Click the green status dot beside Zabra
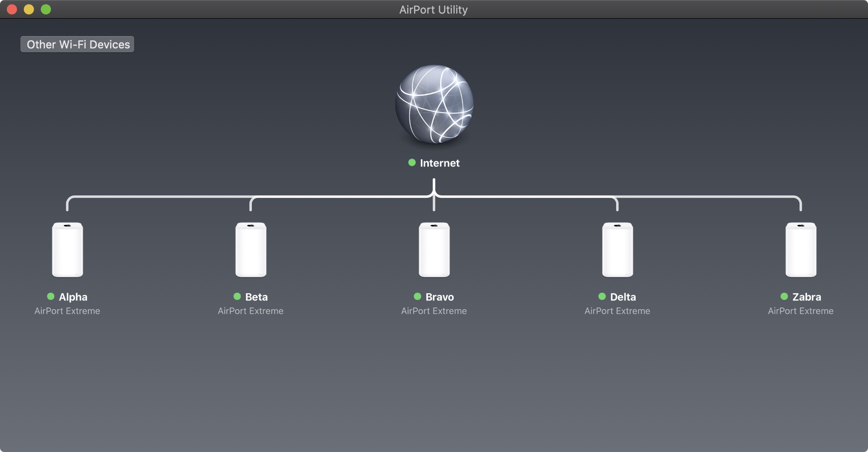 [x=784, y=297]
